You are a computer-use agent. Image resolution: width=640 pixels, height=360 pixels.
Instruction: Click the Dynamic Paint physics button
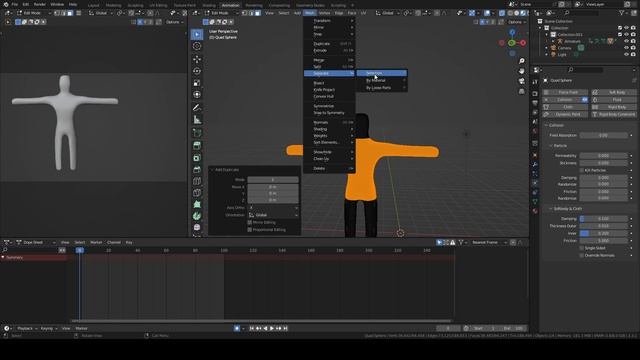[565, 114]
